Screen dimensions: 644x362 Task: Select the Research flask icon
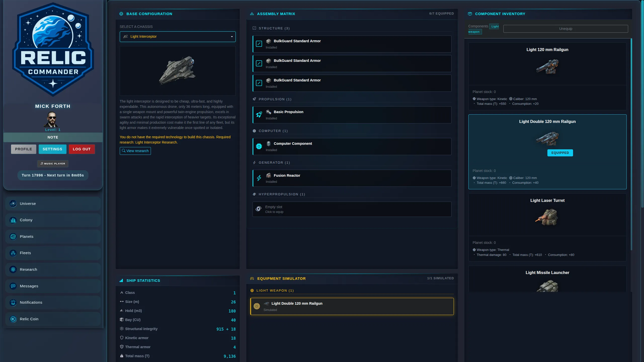pos(13,269)
